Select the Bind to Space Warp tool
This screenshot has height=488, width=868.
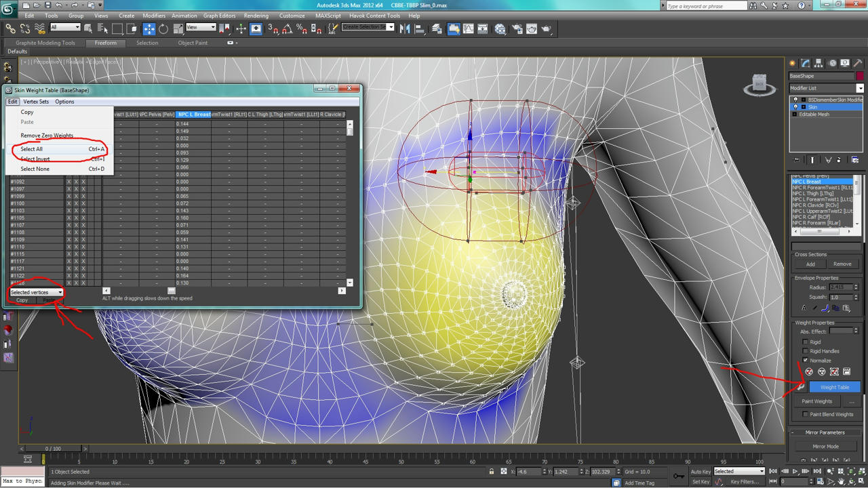40,28
